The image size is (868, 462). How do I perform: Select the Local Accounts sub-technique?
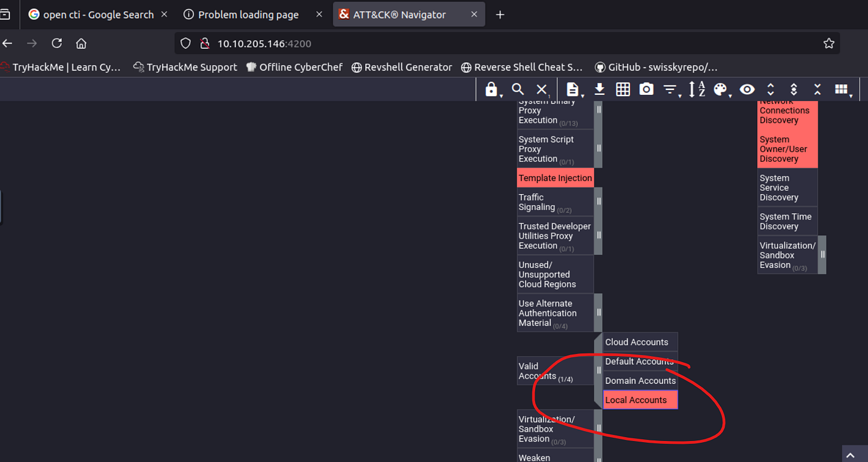[640, 400]
